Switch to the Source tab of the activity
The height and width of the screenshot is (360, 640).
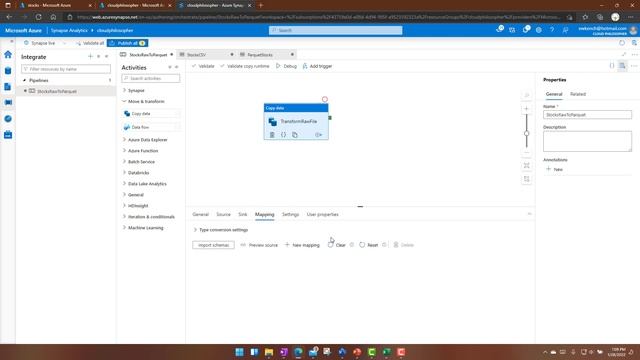(223, 214)
